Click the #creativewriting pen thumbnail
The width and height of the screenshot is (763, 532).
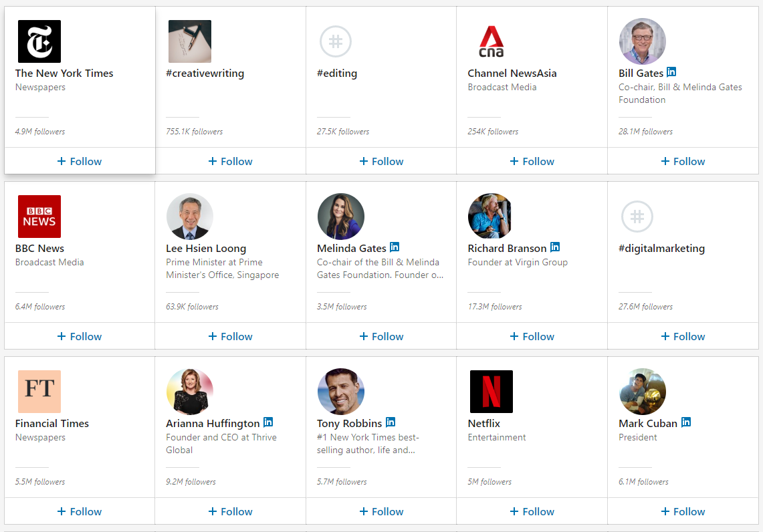click(190, 41)
